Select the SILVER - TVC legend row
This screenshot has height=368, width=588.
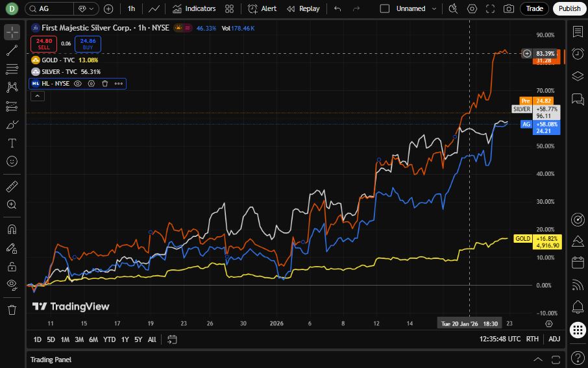(x=66, y=71)
